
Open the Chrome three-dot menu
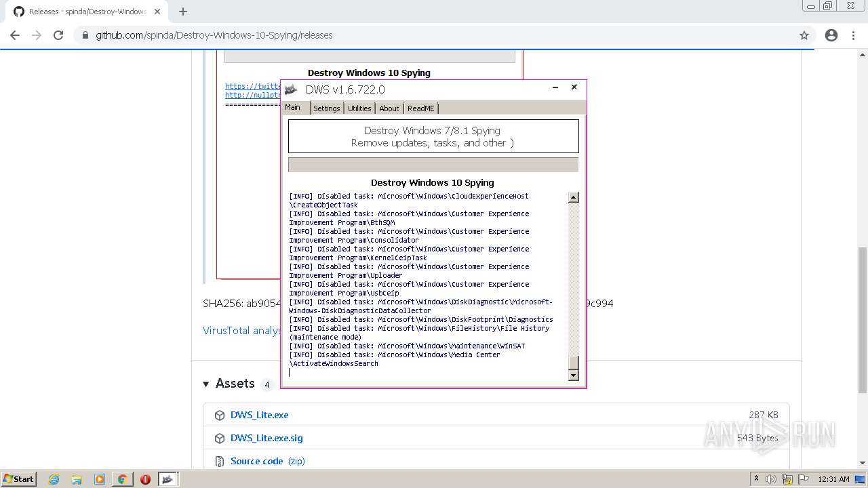click(853, 35)
